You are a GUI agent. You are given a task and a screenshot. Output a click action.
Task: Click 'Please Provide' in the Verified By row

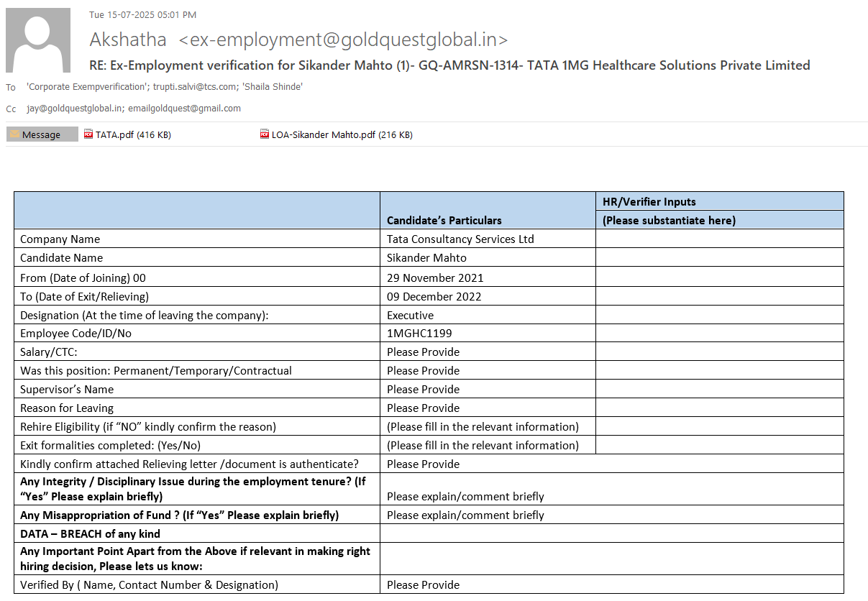pos(423,584)
